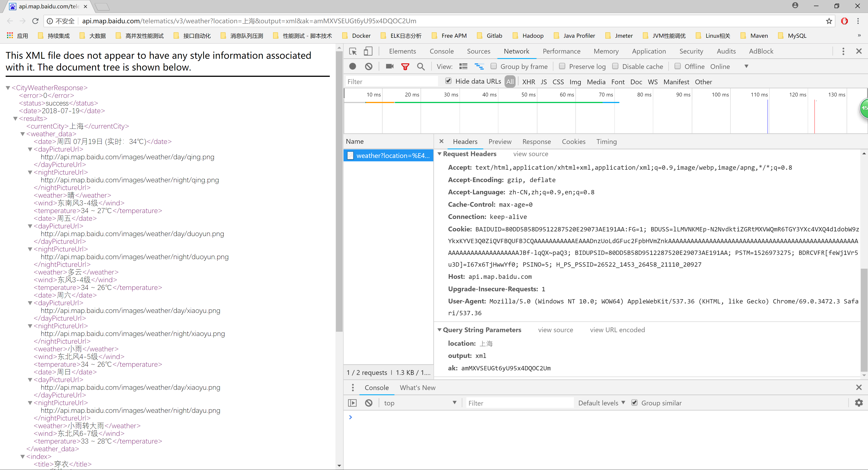Click the record network log button
The width and height of the screenshot is (868, 470).
(352, 66)
